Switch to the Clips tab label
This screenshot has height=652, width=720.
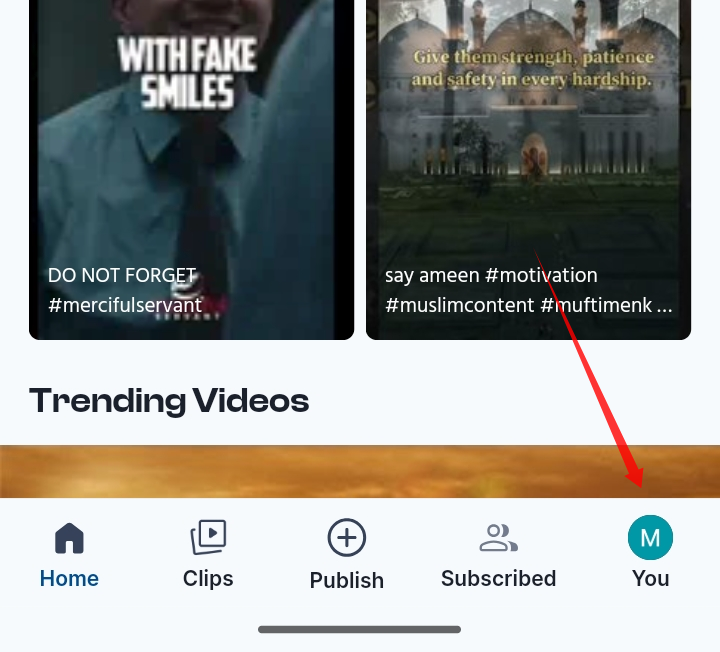coord(208,578)
